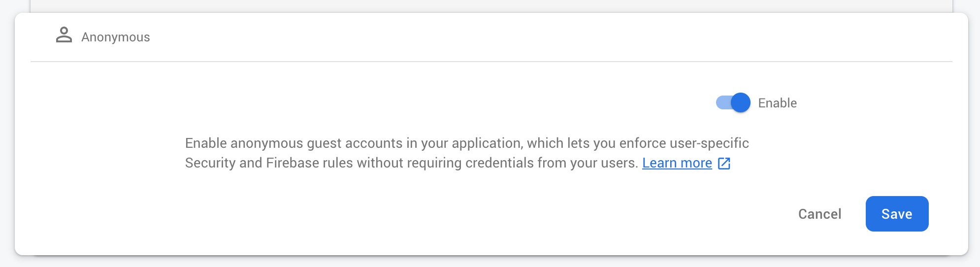Click the word credentials in the description

[x=499, y=163]
